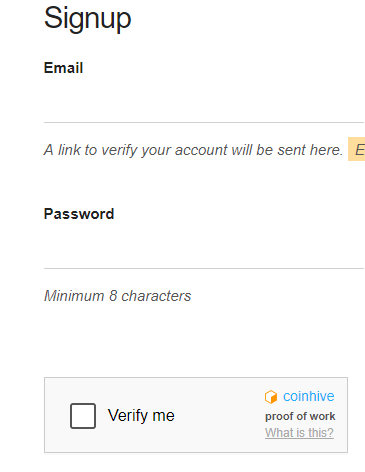Viewport: 365px width, 472px height.
Task: Check the Verify me checkbox
Action: point(83,416)
